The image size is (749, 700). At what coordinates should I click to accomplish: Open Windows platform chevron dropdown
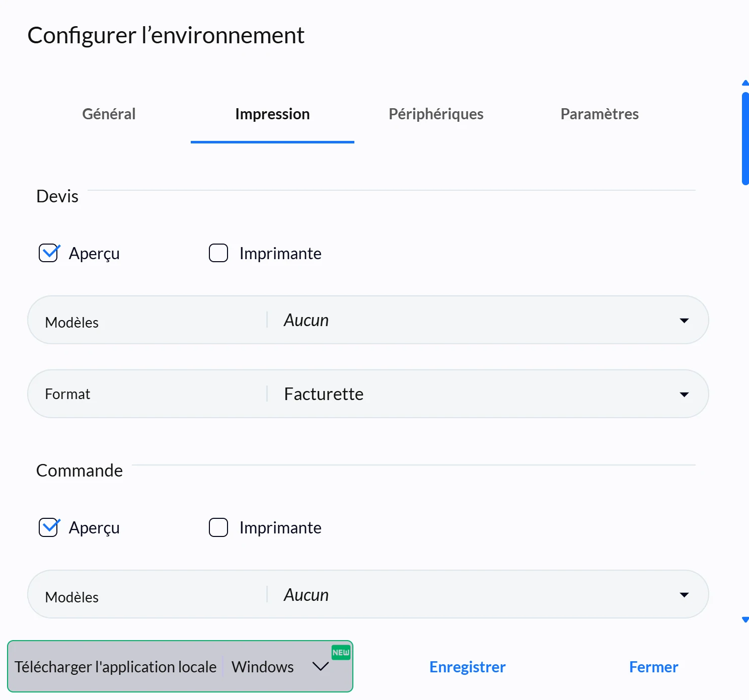coord(321,666)
